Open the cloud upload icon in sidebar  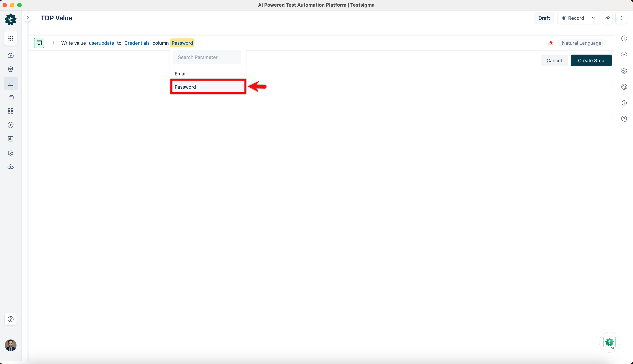(10, 167)
